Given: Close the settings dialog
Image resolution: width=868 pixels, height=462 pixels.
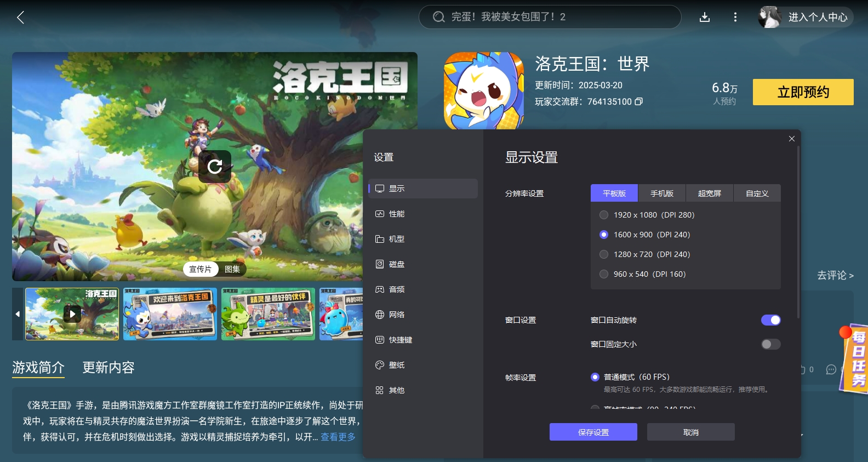Looking at the screenshot, I should click(792, 139).
